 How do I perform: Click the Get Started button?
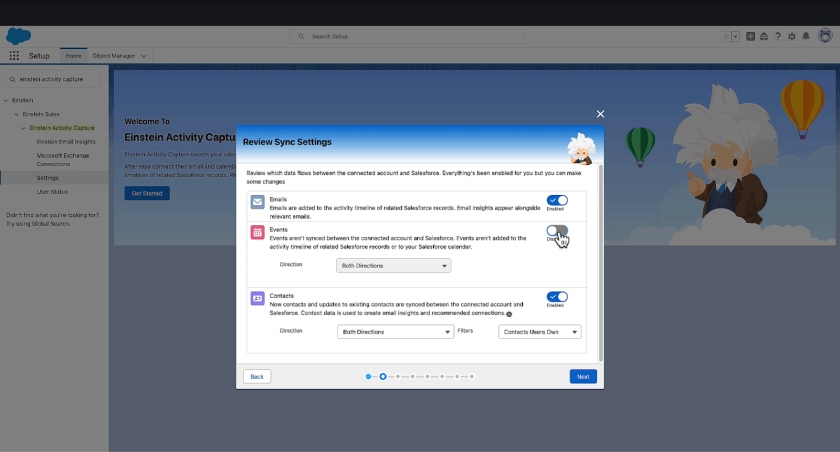point(147,193)
